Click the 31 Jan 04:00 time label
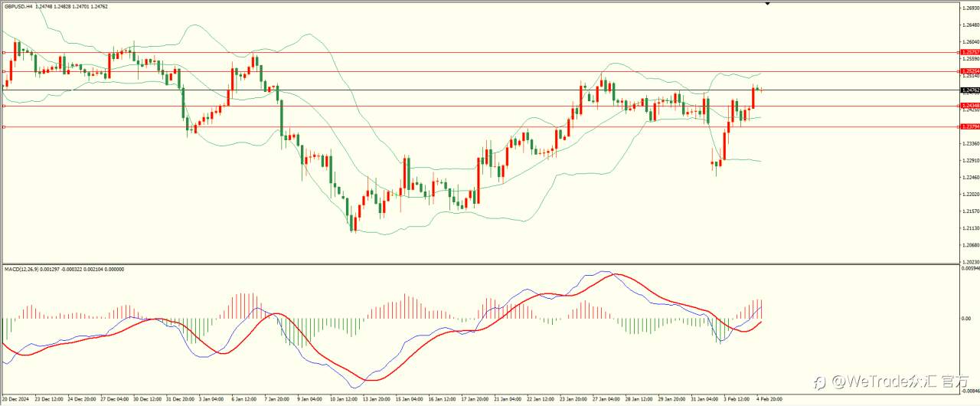This screenshot has height=406, width=980. pyautogui.click(x=704, y=399)
